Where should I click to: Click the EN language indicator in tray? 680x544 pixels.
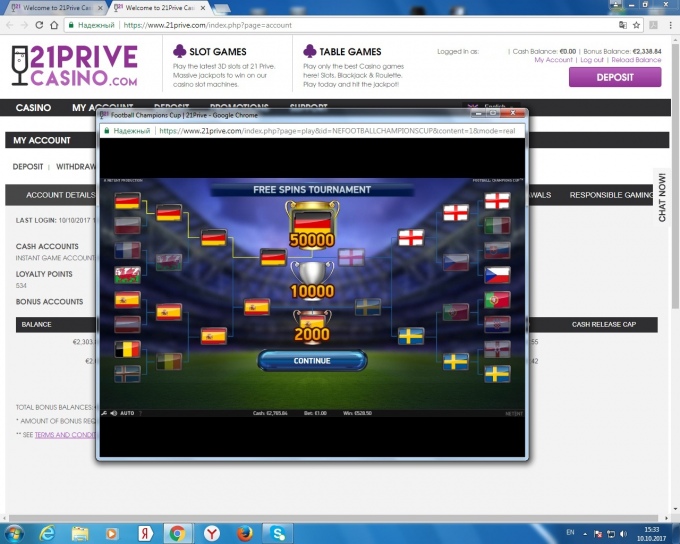point(570,532)
